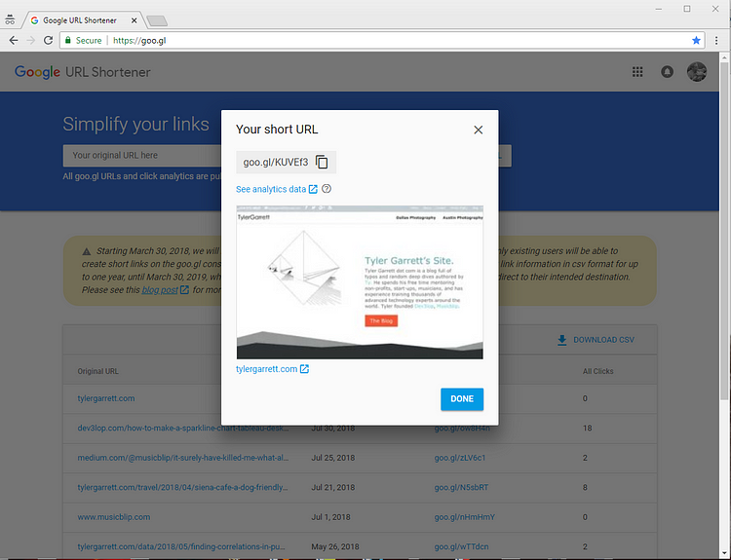Open short link goo.gl/wTTdcn
Image resolution: width=731 pixels, height=560 pixels.
[x=461, y=546]
